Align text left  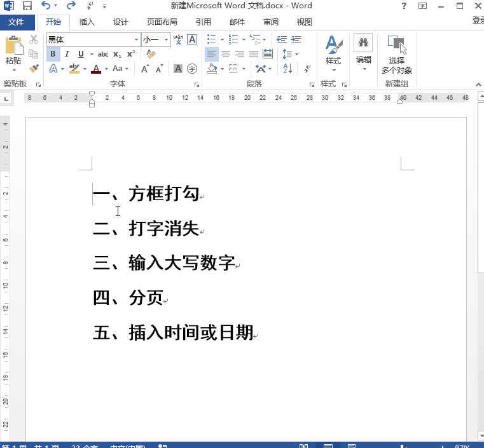point(211,54)
